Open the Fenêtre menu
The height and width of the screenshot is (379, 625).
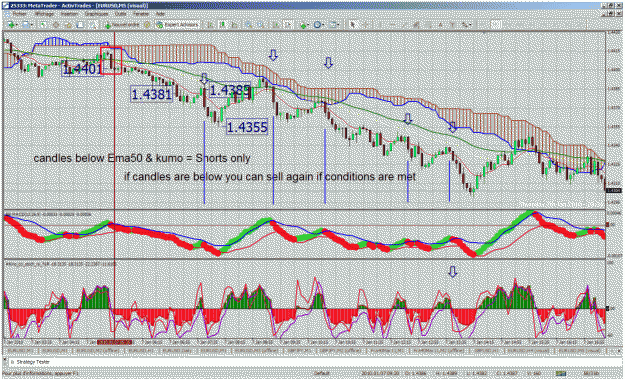(x=141, y=14)
